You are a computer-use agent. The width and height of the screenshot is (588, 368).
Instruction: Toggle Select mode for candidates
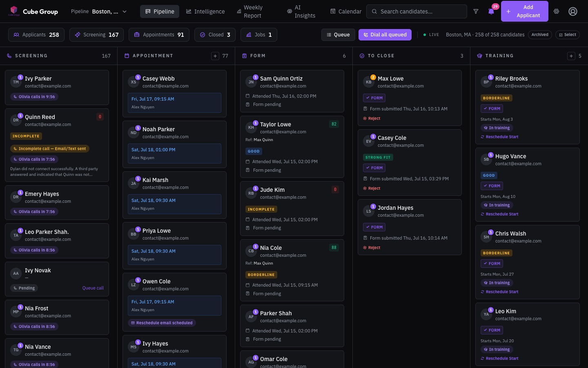tap(568, 35)
